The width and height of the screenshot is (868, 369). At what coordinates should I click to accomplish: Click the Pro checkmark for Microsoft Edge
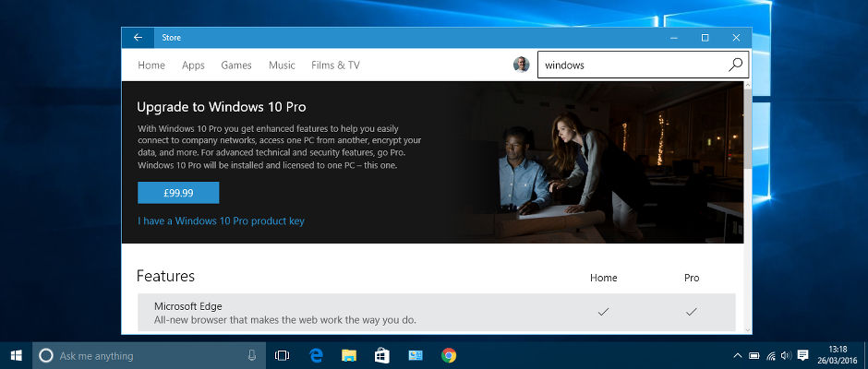point(691,313)
